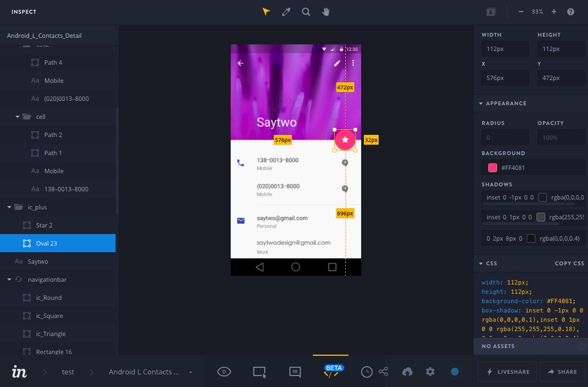Click the LIVESHARE button
Image resolution: width=588 pixels, height=387 pixels.
(x=507, y=372)
